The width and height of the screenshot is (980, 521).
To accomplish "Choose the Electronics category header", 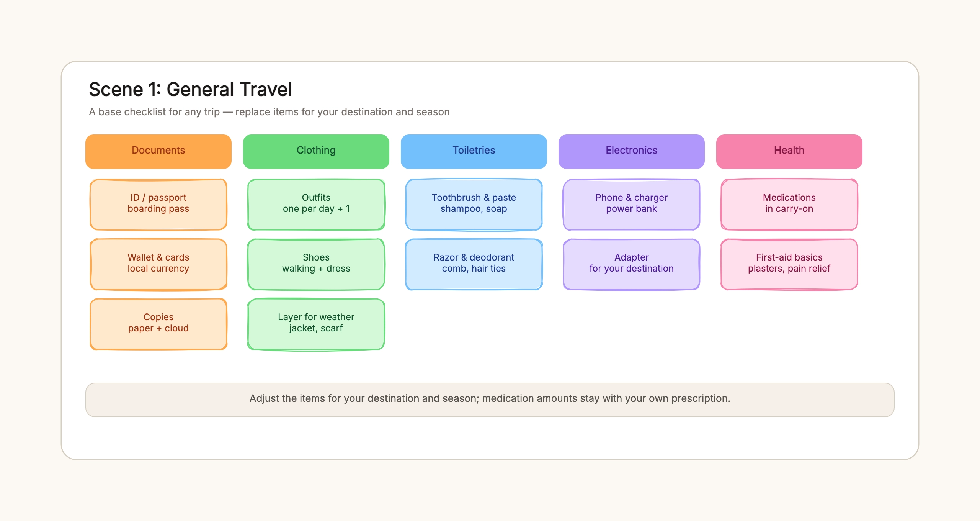I will [632, 151].
